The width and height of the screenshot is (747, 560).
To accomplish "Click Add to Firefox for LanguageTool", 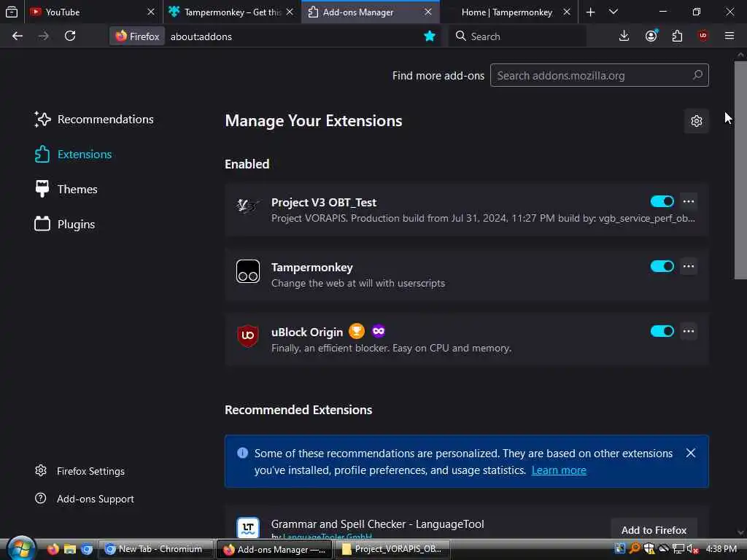I will point(654,530).
